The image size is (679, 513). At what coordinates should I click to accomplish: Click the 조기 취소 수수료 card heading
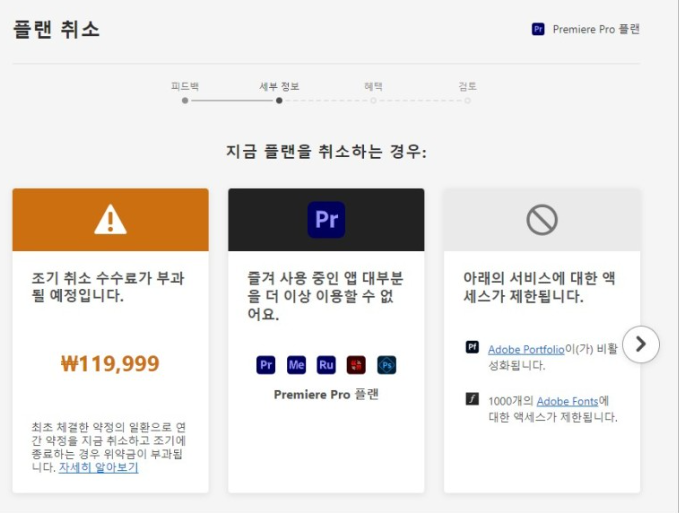(108, 287)
